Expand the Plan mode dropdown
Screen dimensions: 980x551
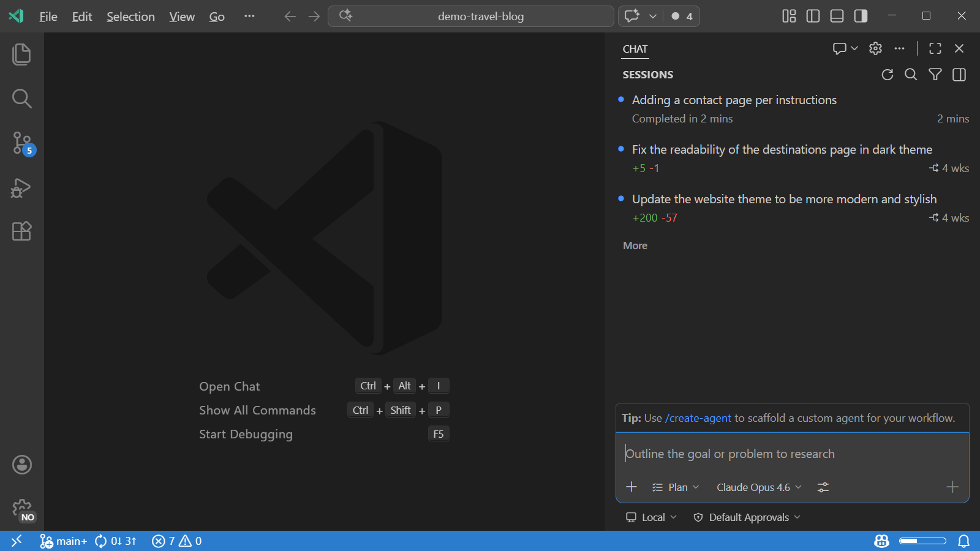676,487
